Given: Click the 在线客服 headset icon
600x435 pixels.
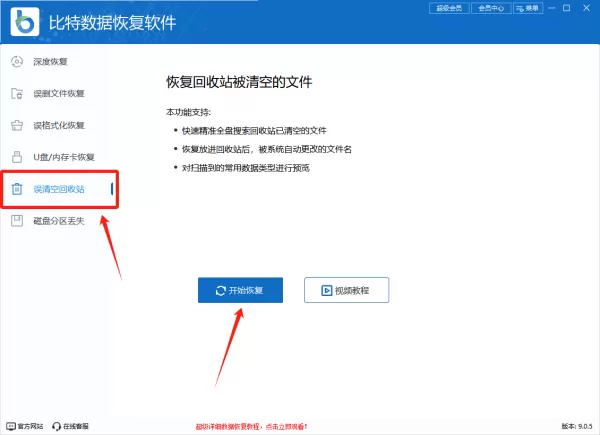Looking at the screenshot, I should pyautogui.click(x=57, y=426).
